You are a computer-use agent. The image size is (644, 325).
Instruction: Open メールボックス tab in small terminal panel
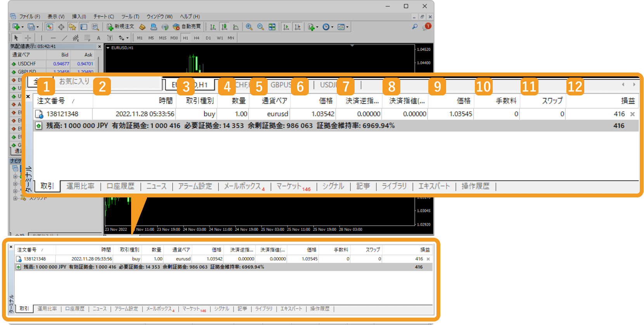(160, 309)
